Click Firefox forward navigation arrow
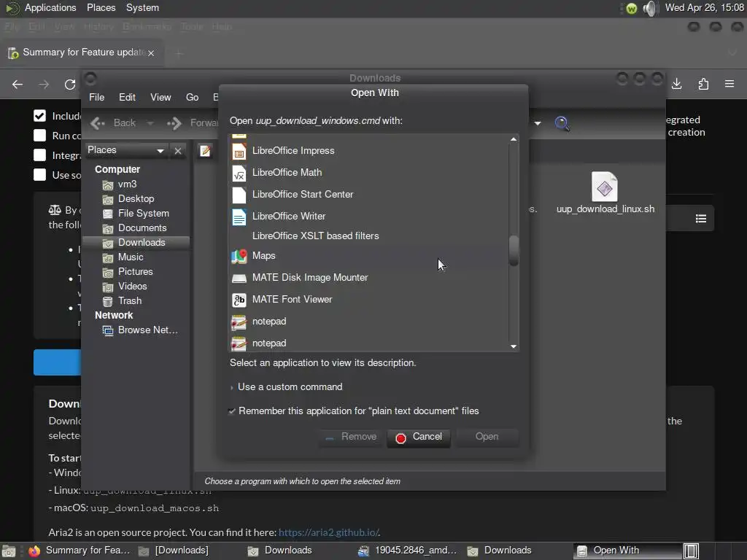 tap(44, 85)
